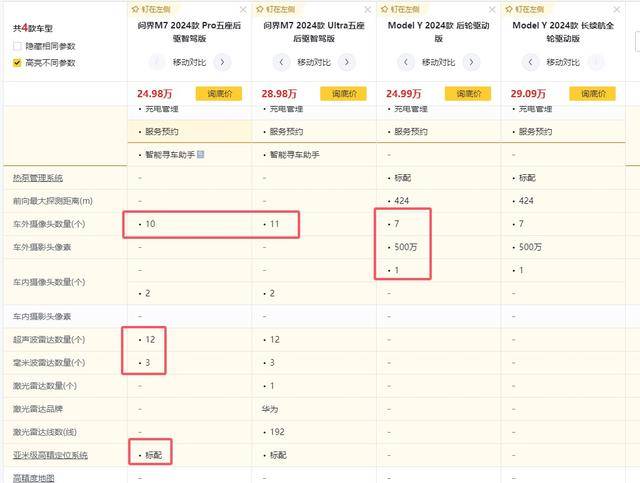Select the 前向最大探测距离(m) row label

53,201
